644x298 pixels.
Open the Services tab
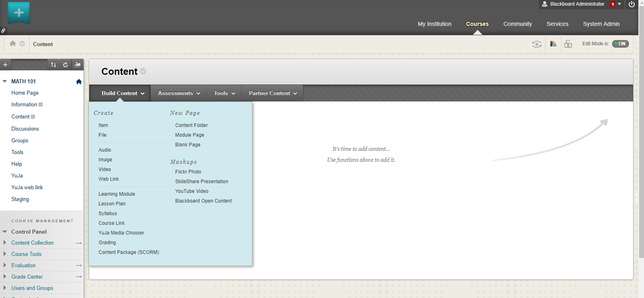pos(558,24)
